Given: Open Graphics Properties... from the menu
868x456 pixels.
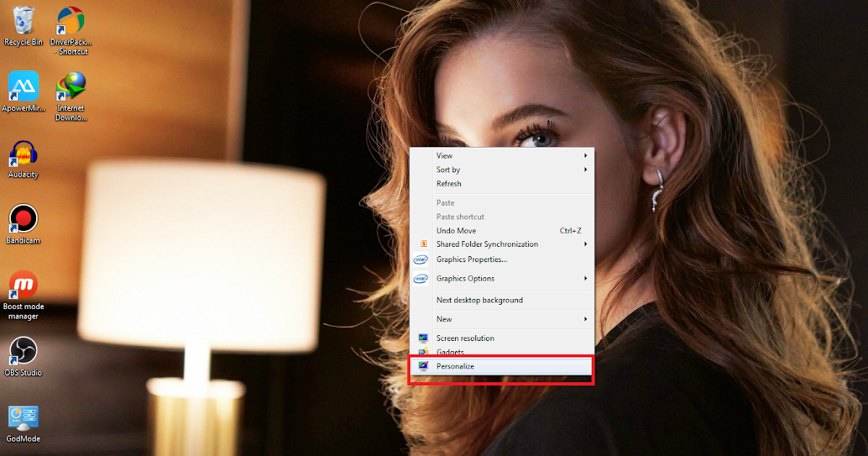Looking at the screenshot, I should (501, 259).
